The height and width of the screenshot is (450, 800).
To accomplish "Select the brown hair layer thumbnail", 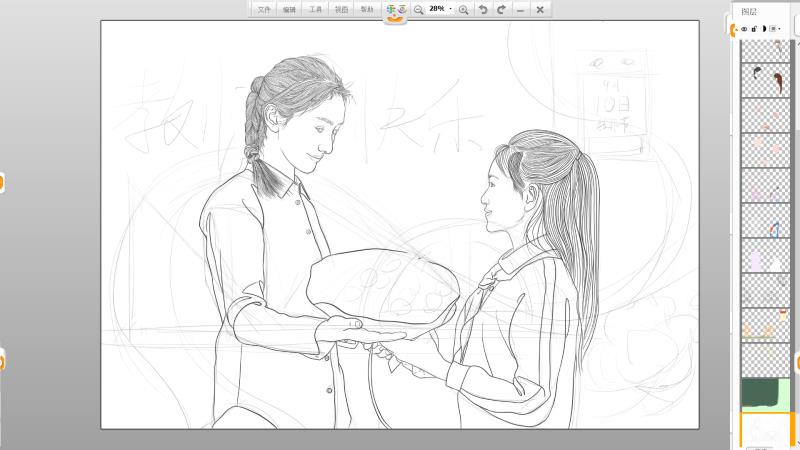I will (x=764, y=78).
